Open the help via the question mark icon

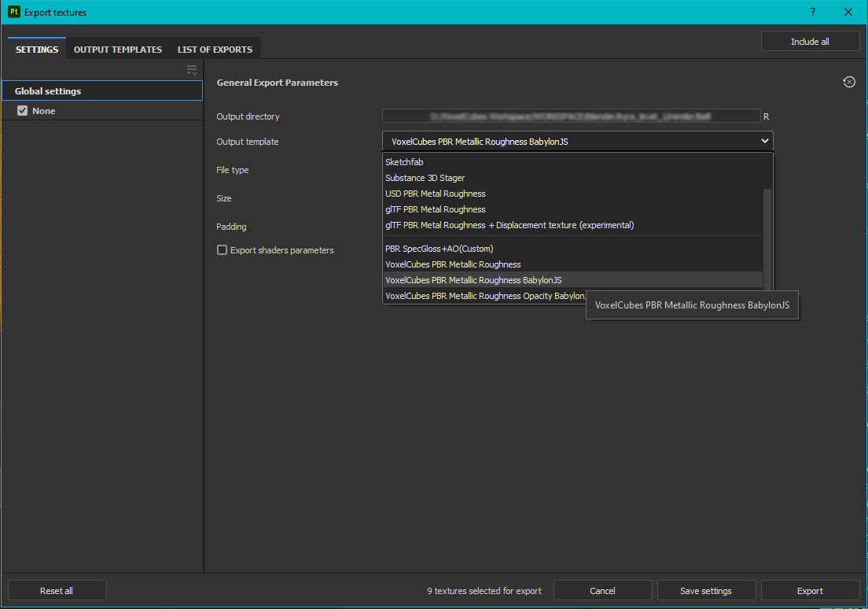tap(812, 12)
